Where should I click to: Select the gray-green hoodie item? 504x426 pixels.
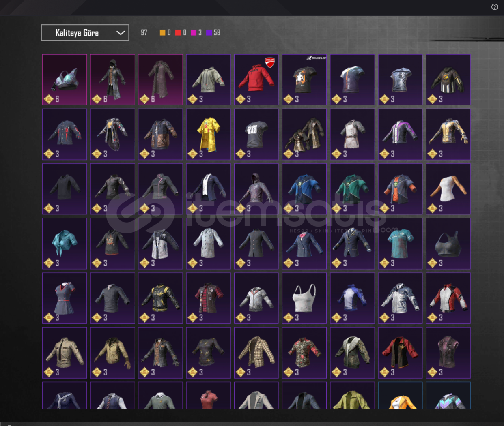208,80
